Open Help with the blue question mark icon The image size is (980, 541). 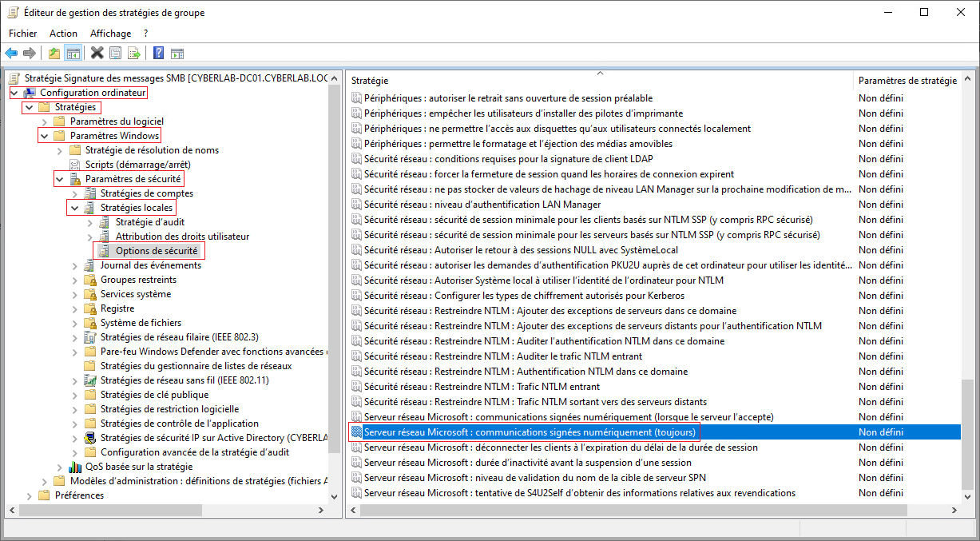tap(158, 54)
